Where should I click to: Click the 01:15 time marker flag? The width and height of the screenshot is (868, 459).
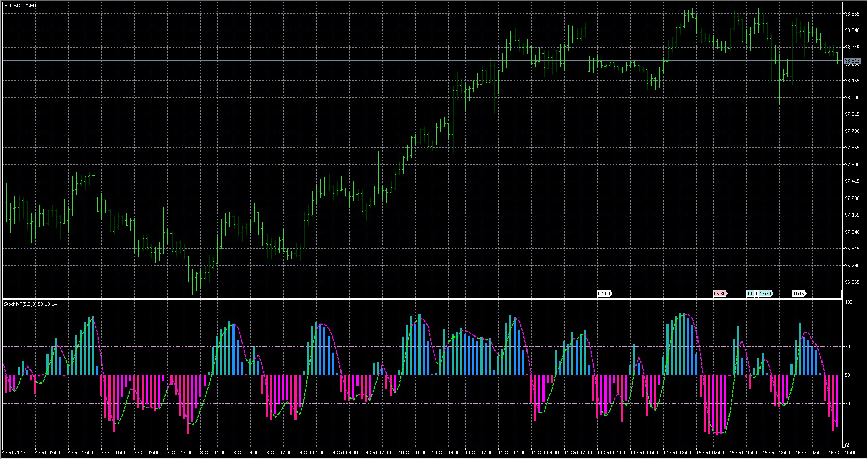(798, 294)
